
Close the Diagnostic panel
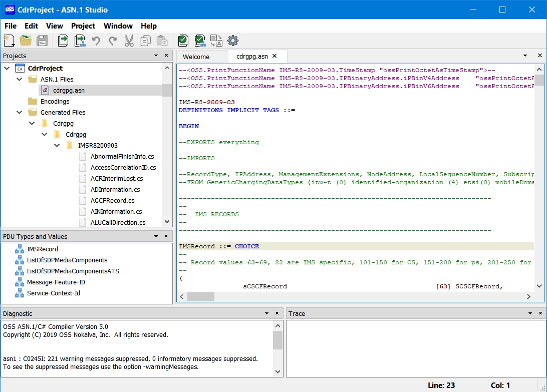click(x=277, y=313)
